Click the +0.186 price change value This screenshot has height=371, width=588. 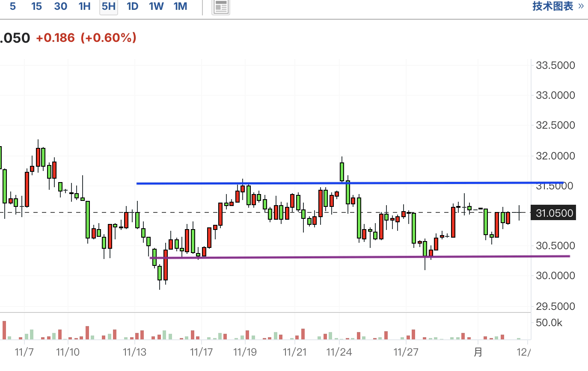click(55, 38)
